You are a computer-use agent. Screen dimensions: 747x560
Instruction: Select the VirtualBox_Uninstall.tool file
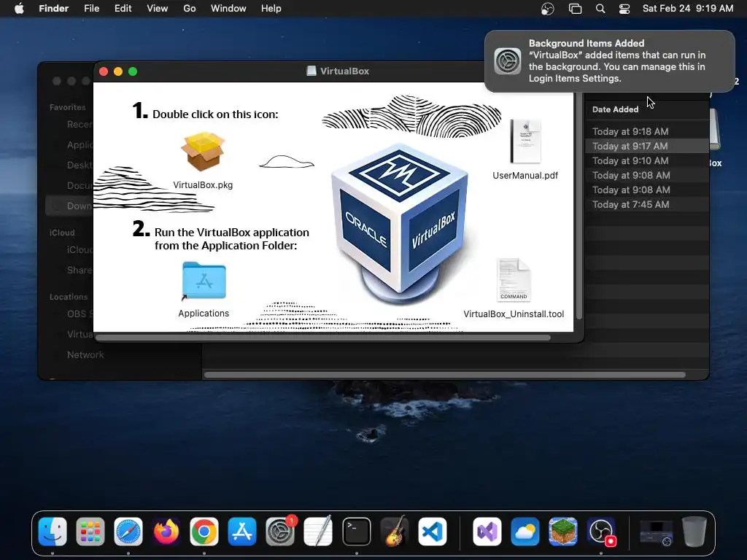click(514, 280)
